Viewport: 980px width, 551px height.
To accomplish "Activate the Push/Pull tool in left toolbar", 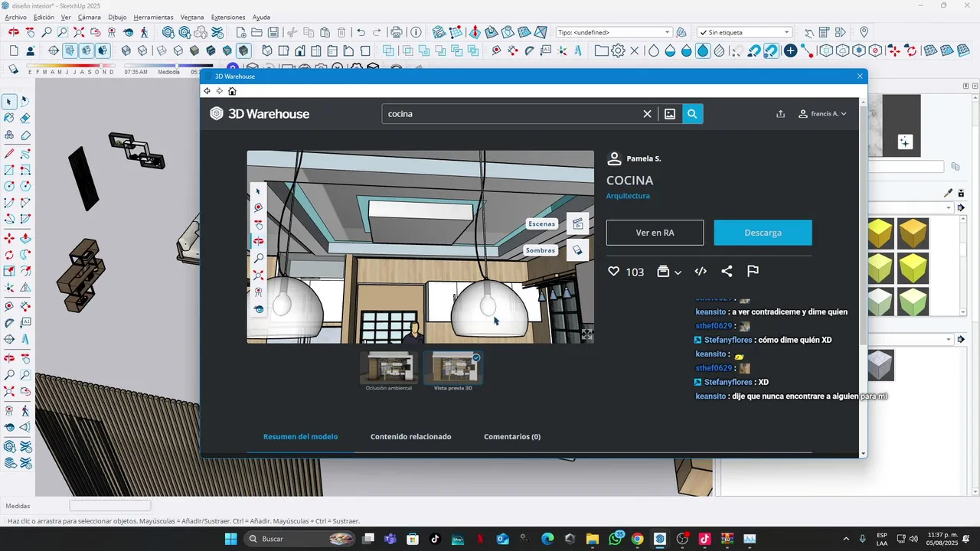I will (x=25, y=238).
